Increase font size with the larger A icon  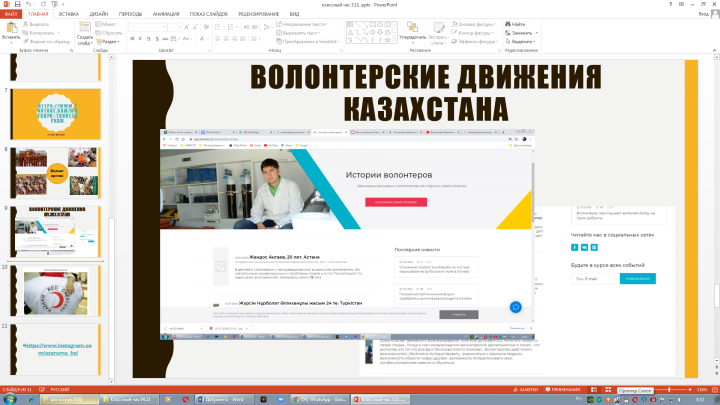pos(187,28)
